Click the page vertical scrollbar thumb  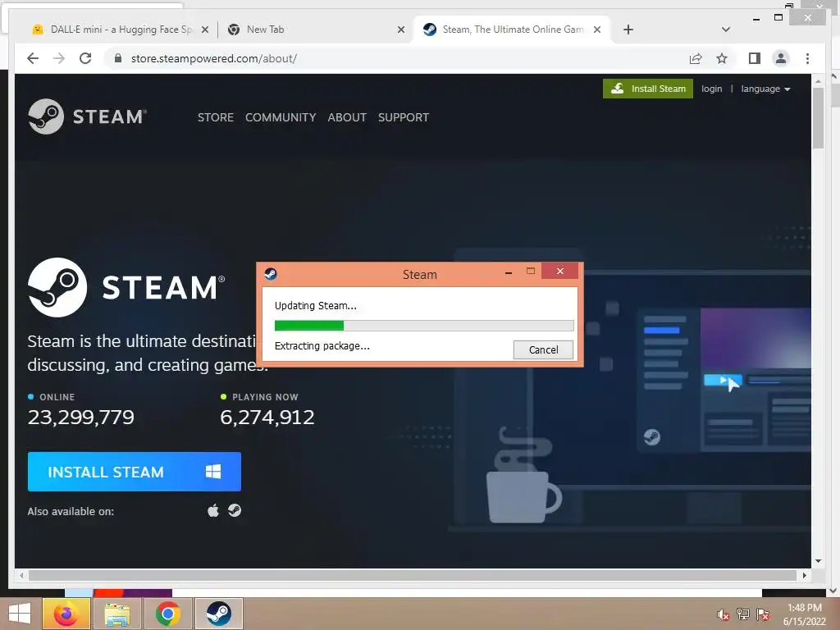tap(818, 118)
